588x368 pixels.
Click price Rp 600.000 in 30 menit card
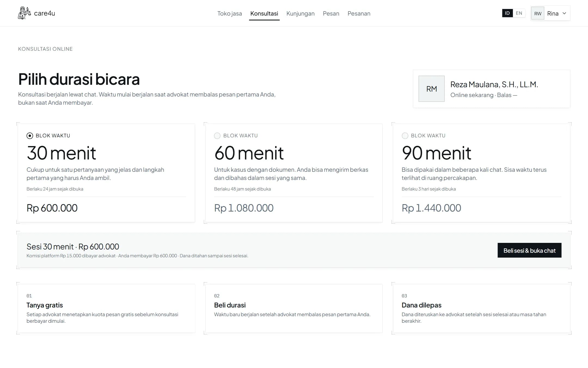tap(52, 208)
